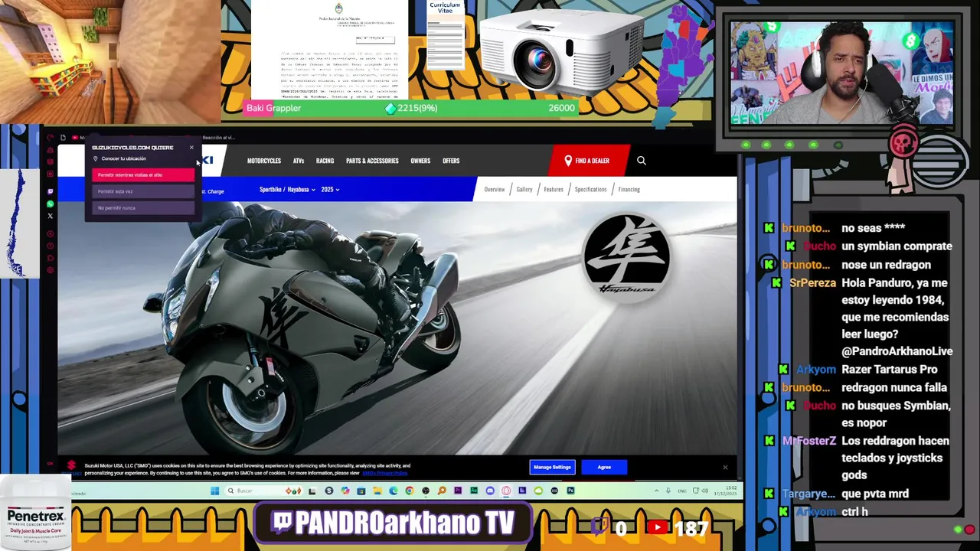Screen dimensions: 980x551
Task: Click chat message 'ctrl h'
Action: 854,511
